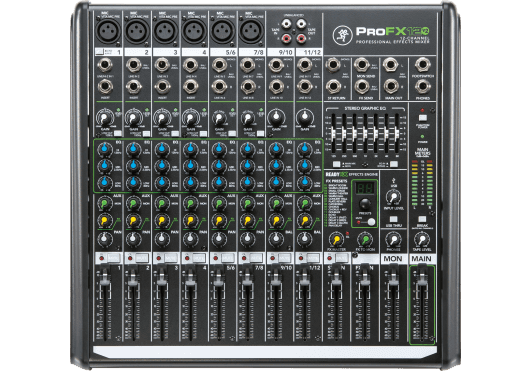Click the channel 2 high EQ knob
Screen dimensions: 530x371
(x=134, y=149)
